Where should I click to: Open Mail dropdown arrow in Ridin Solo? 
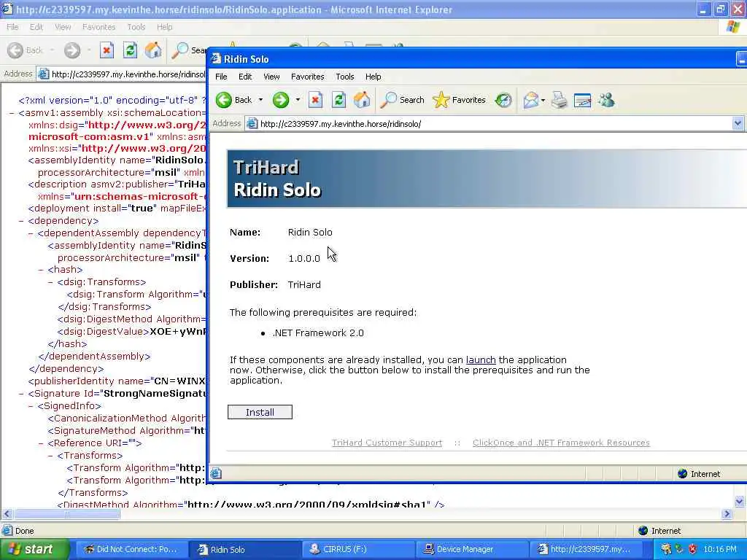[543, 100]
